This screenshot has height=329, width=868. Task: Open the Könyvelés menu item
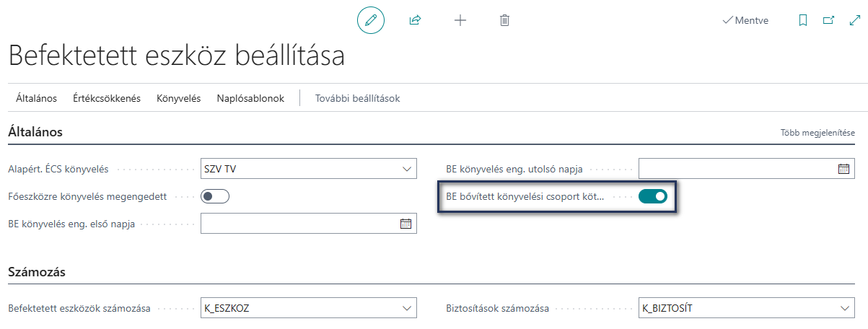(x=178, y=98)
